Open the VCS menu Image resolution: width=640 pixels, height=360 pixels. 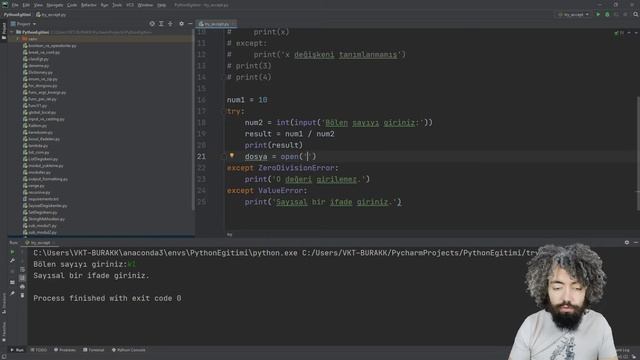tap(130, 5)
